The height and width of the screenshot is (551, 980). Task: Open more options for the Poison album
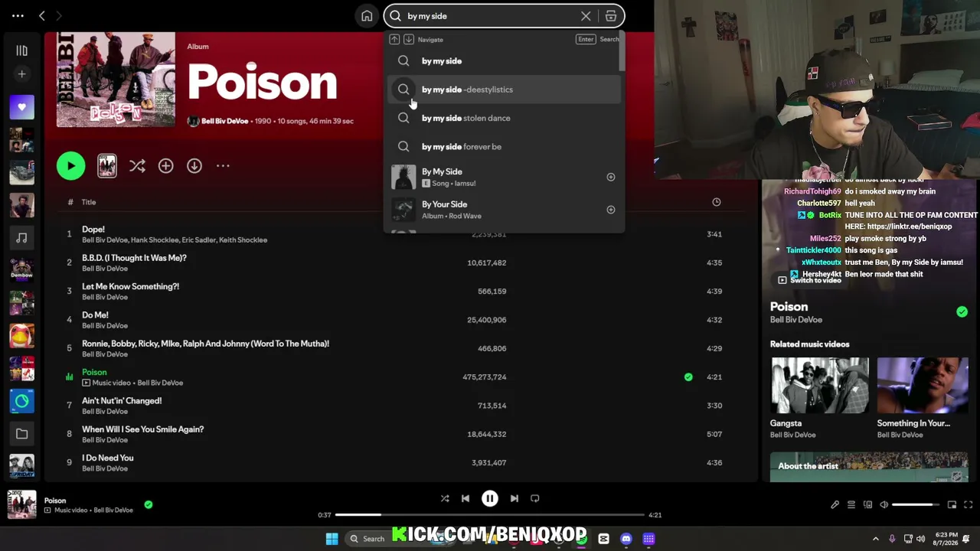[223, 166]
